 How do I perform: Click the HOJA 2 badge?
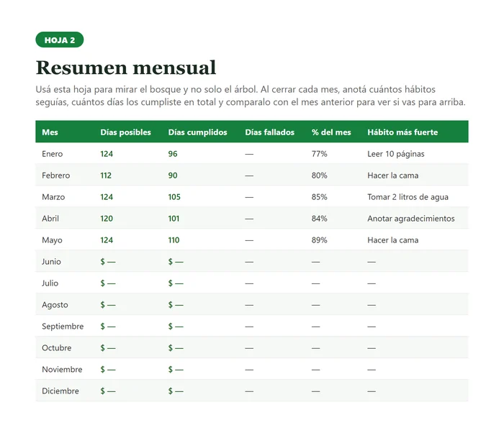(60, 40)
